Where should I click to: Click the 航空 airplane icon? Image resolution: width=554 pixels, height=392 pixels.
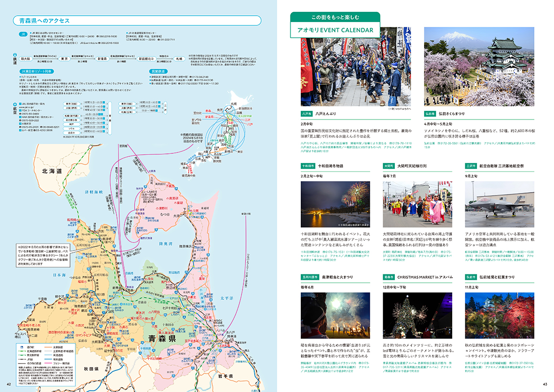click(15, 105)
